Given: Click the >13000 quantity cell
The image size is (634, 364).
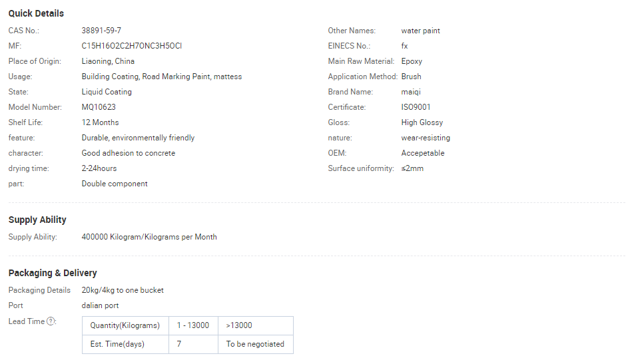Looking at the screenshot, I should 239,325.
